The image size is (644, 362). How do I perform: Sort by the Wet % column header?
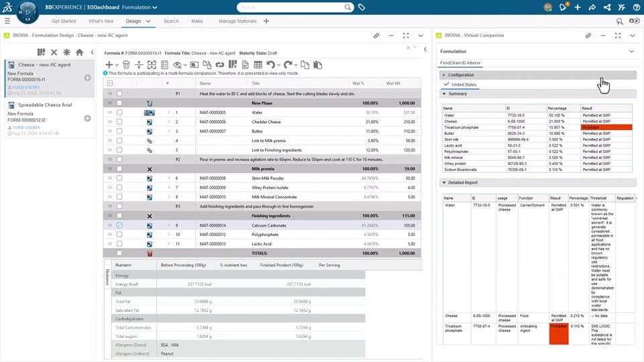pos(358,83)
